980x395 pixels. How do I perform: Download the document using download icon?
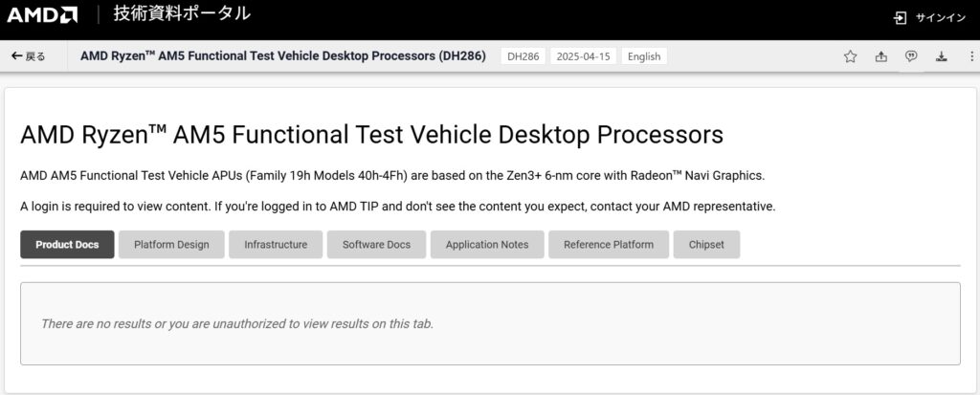click(x=942, y=56)
